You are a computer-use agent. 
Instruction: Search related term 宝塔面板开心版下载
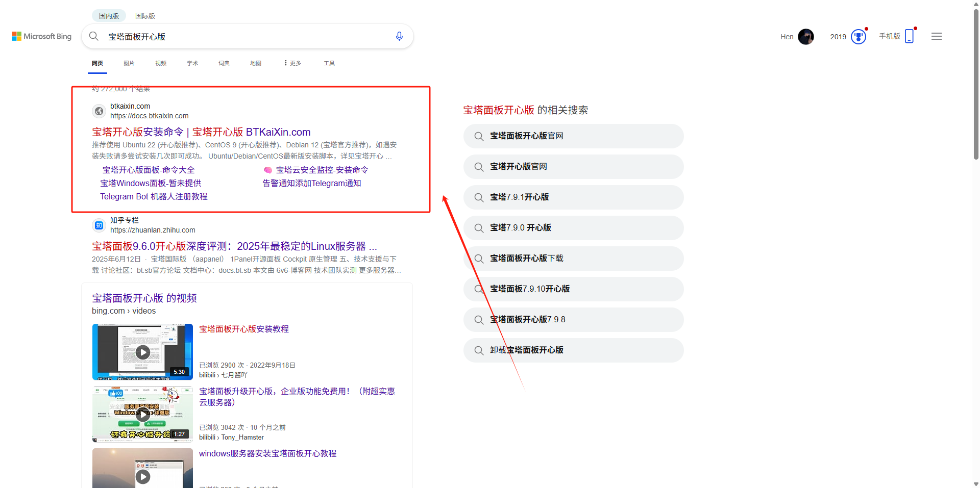click(x=573, y=259)
